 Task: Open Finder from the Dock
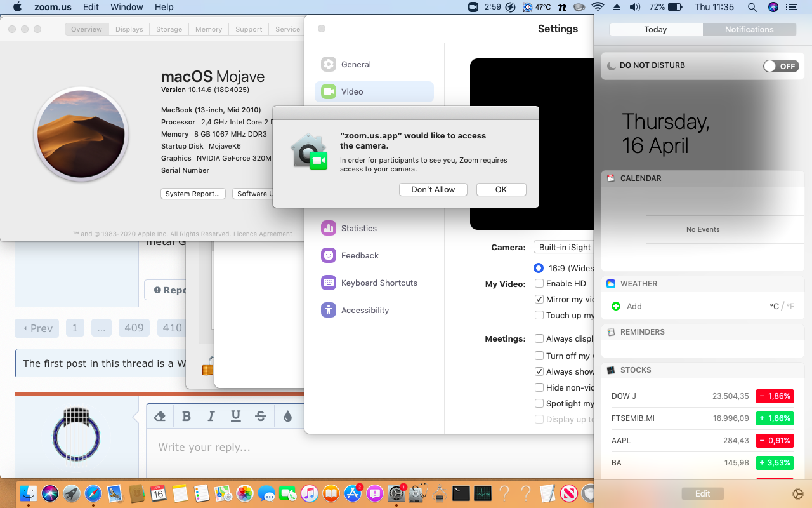pos(29,493)
